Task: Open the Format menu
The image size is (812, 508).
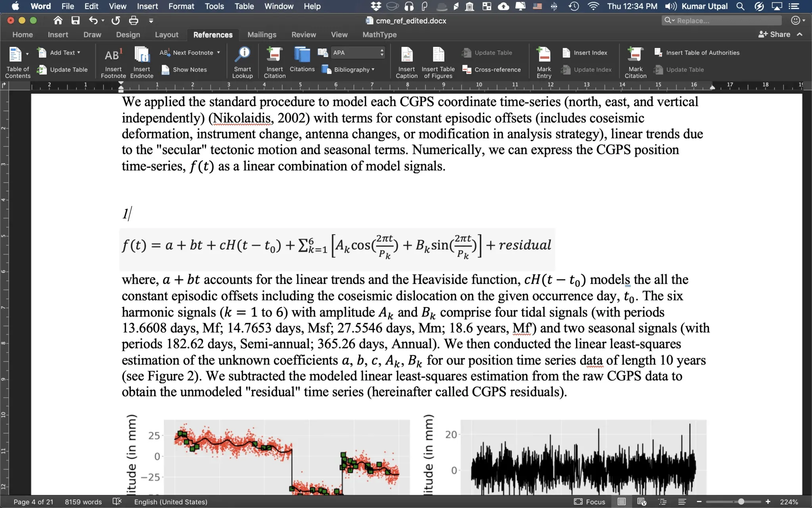Action: [181, 6]
